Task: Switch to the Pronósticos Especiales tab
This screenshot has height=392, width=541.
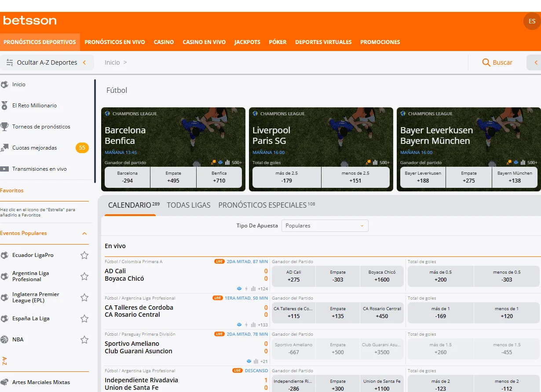Action: (x=267, y=205)
